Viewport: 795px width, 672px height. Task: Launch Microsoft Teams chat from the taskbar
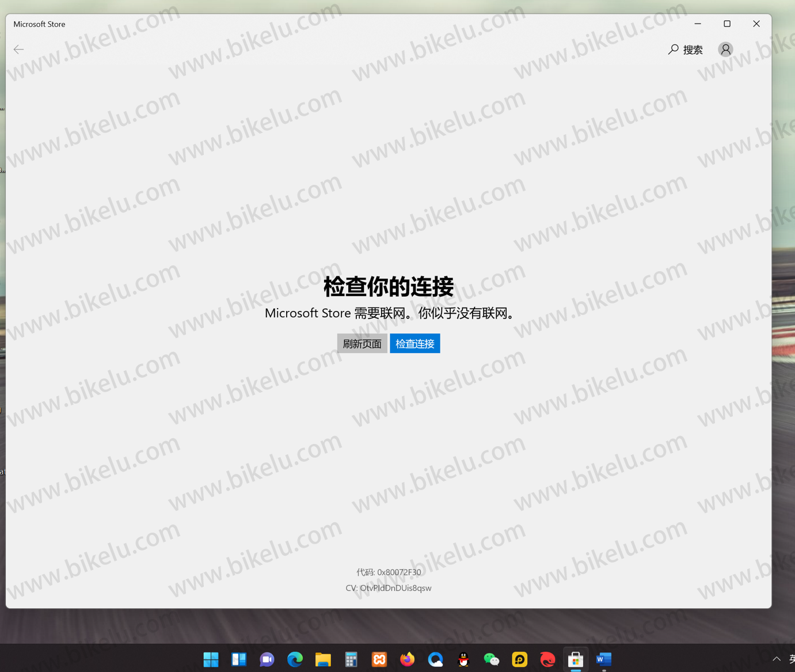[267, 659]
